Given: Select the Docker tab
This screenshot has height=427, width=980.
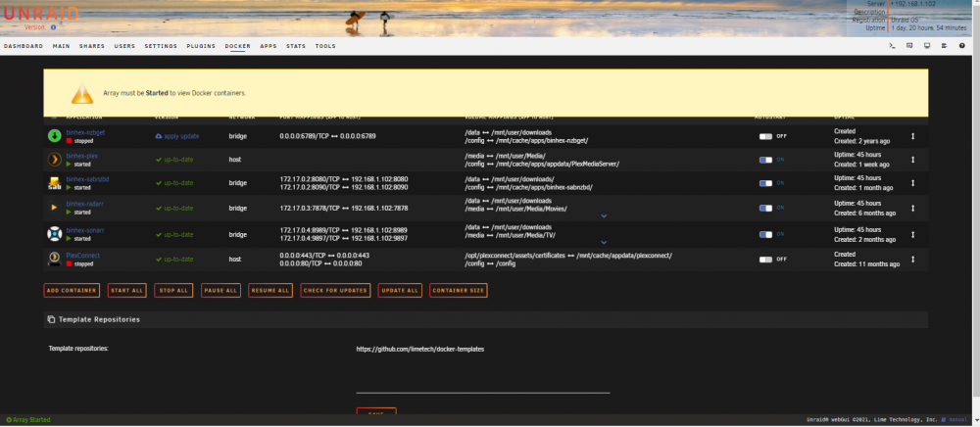Looking at the screenshot, I should click(x=237, y=46).
